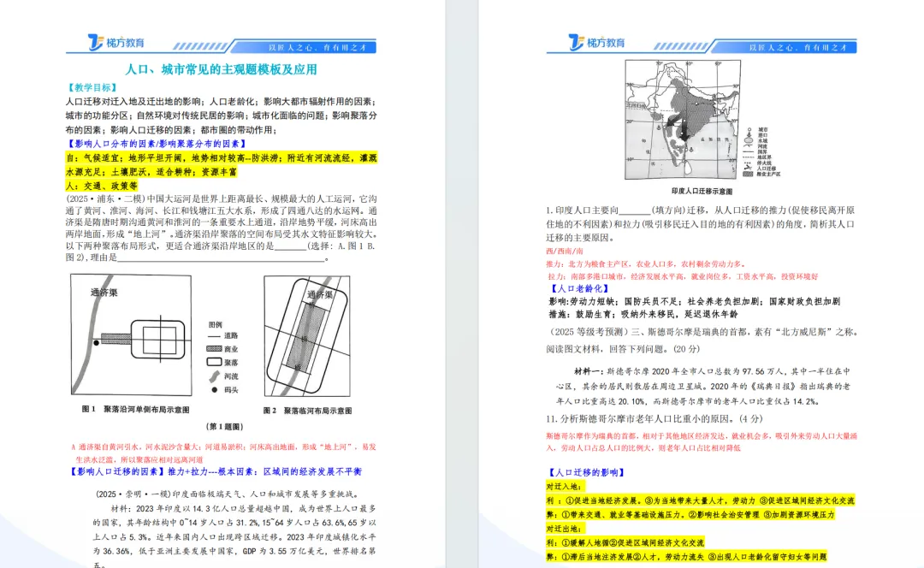The height and width of the screenshot is (568, 924).
Task: Click the line 弊：①带来交通、就业等基础设施压力
Action: click(x=690, y=514)
